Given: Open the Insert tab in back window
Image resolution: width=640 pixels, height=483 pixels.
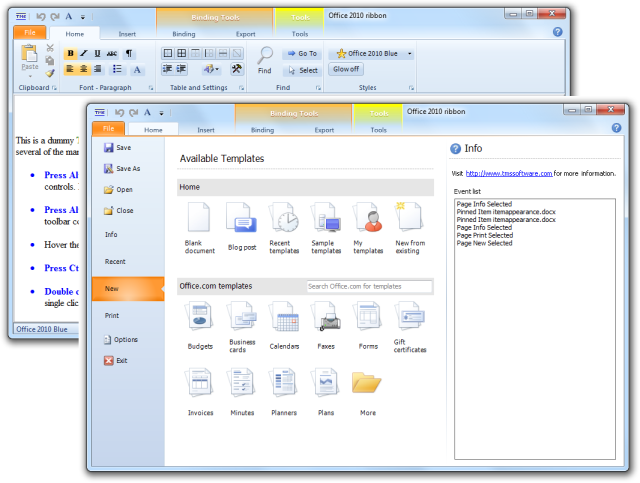Looking at the screenshot, I should tap(127, 34).
